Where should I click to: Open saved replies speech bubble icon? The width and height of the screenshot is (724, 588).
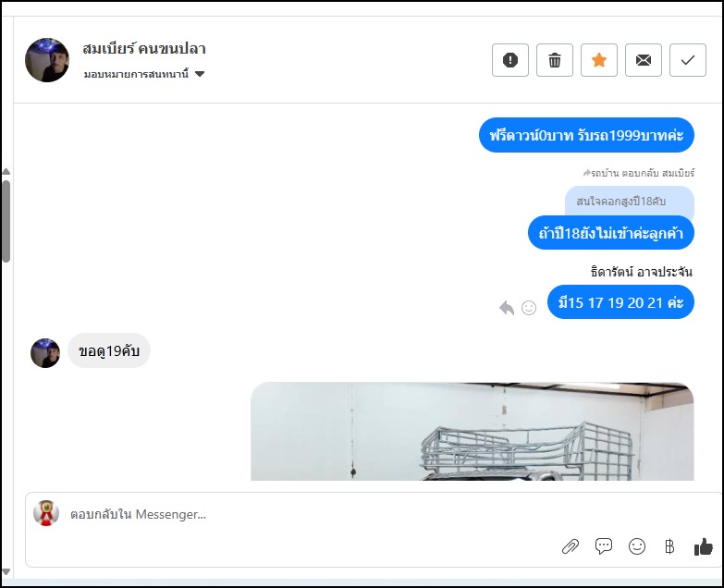point(604,546)
